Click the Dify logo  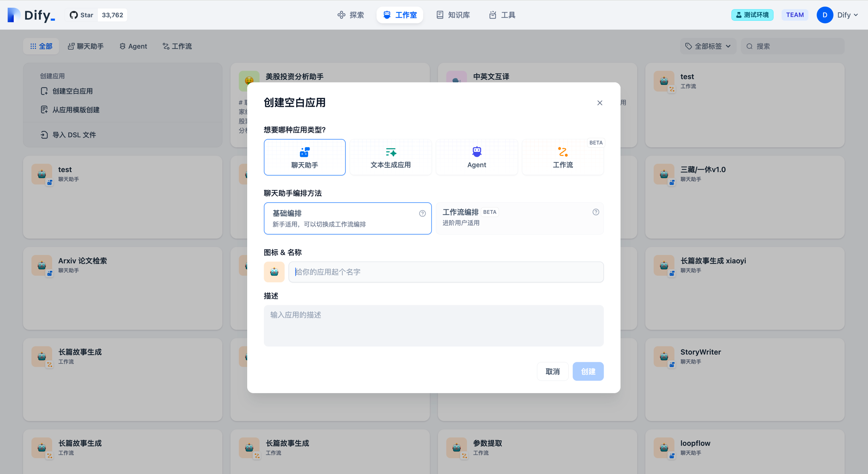pos(31,15)
